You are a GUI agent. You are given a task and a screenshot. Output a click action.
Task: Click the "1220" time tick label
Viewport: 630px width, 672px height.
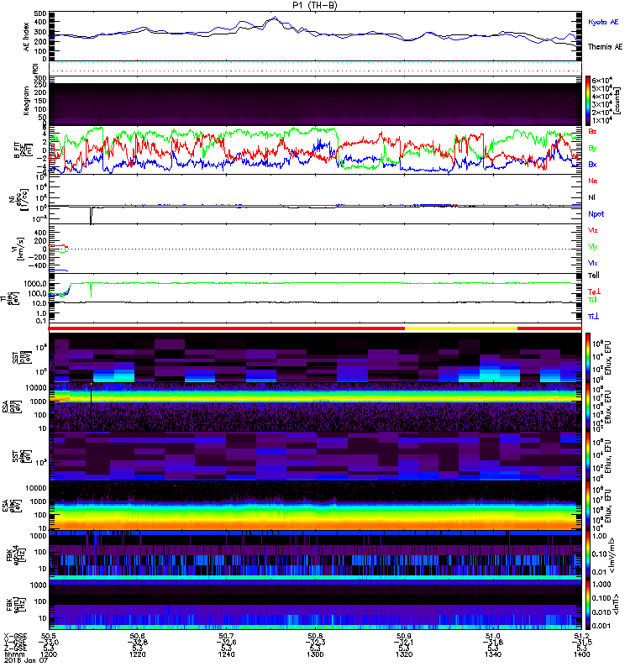[138, 654]
